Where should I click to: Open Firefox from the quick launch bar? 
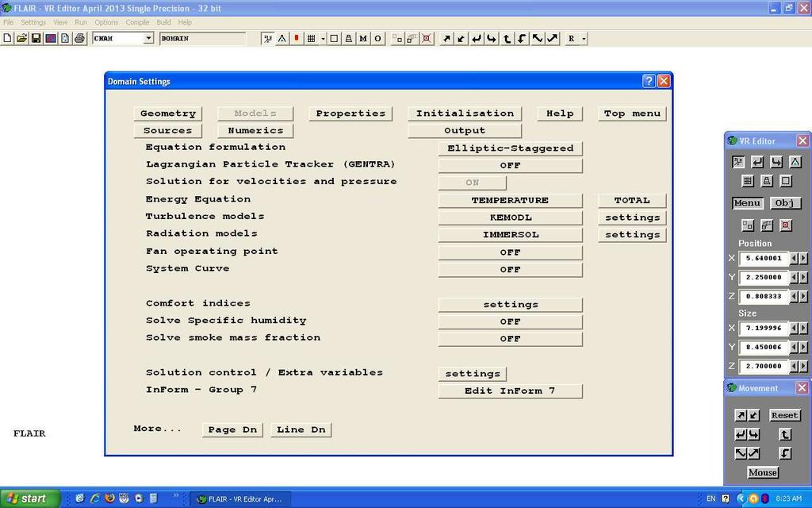coord(109,498)
